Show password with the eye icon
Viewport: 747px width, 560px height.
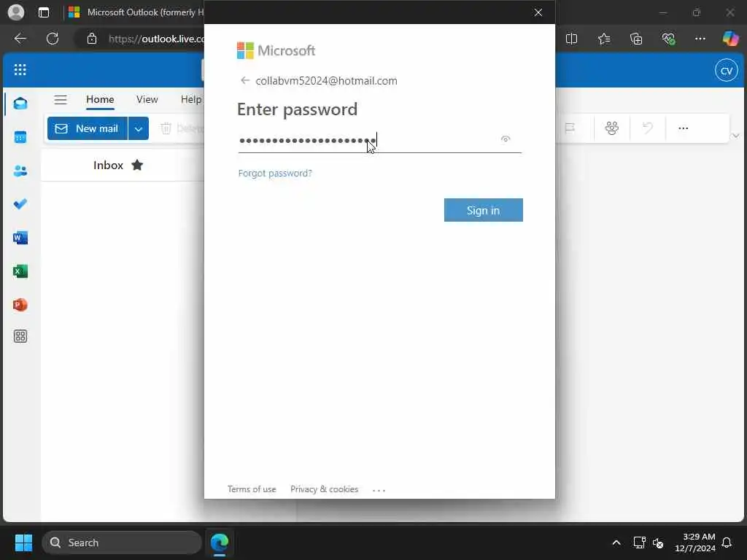506,139
